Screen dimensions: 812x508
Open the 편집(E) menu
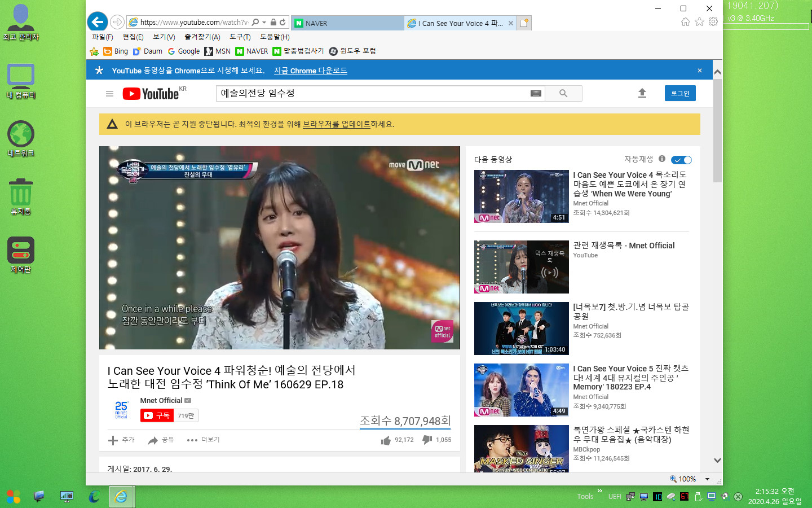133,37
